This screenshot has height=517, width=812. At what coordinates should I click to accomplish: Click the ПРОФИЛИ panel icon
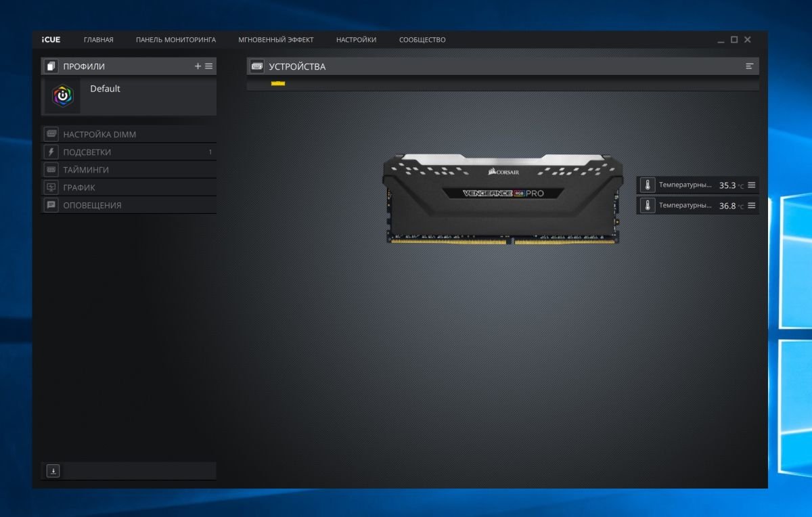tap(51, 66)
